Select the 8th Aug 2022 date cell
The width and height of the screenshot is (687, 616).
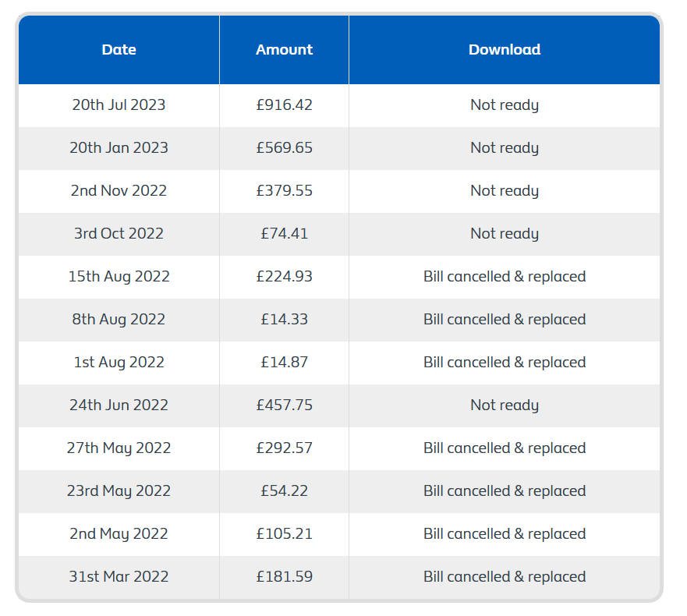point(119,320)
